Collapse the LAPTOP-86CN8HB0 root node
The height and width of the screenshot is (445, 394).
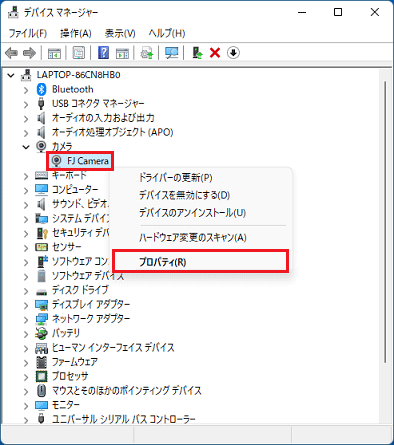point(11,75)
